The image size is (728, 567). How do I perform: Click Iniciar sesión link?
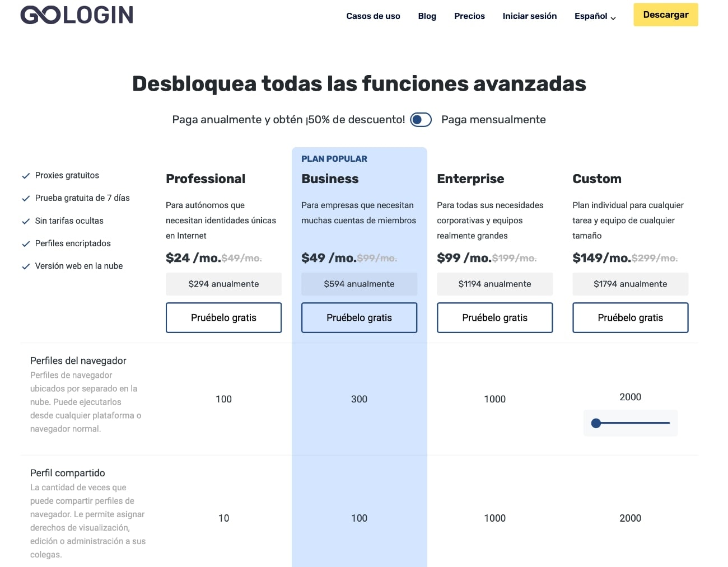[529, 16]
